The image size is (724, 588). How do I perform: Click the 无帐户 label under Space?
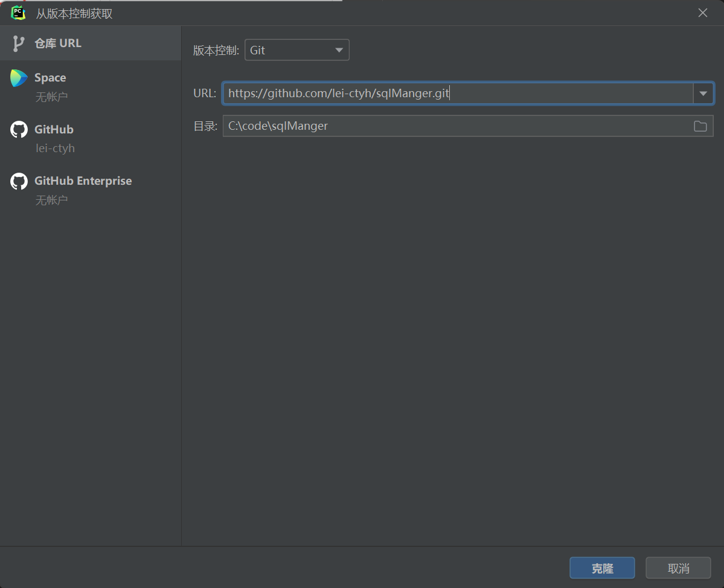(x=51, y=96)
